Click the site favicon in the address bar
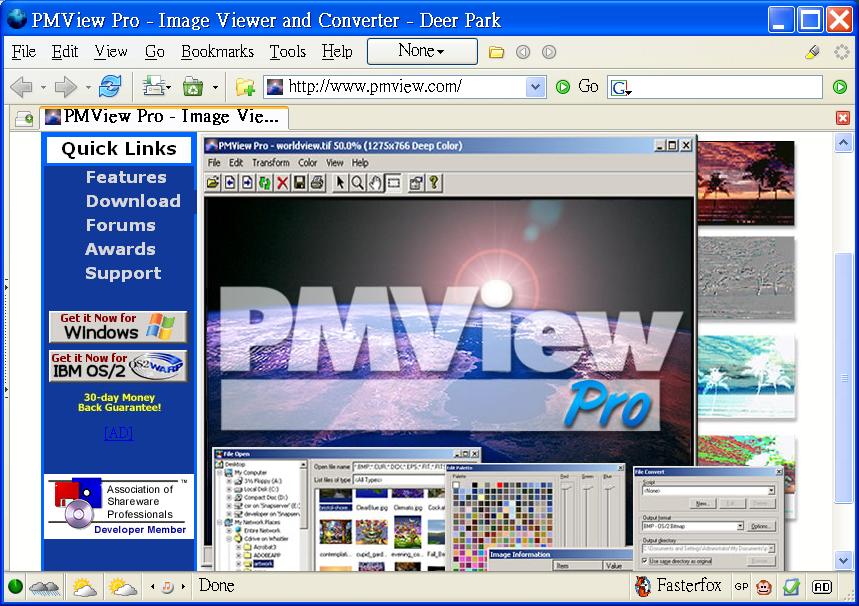 (x=275, y=87)
